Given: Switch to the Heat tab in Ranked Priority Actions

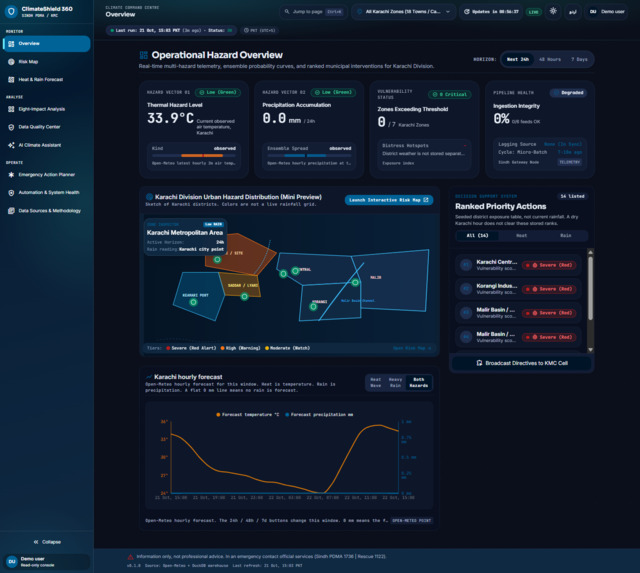Looking at the screenshot, I should pyautogui.click(x=521, y=235).
